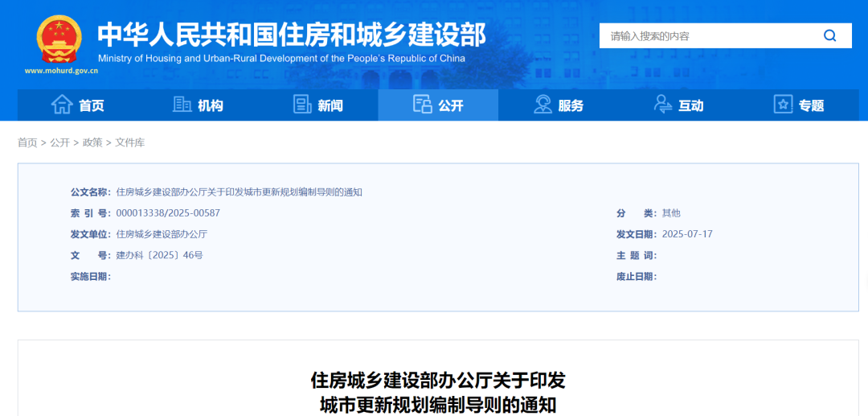Select the 公开 navigation tab

(x=438, y=105)
